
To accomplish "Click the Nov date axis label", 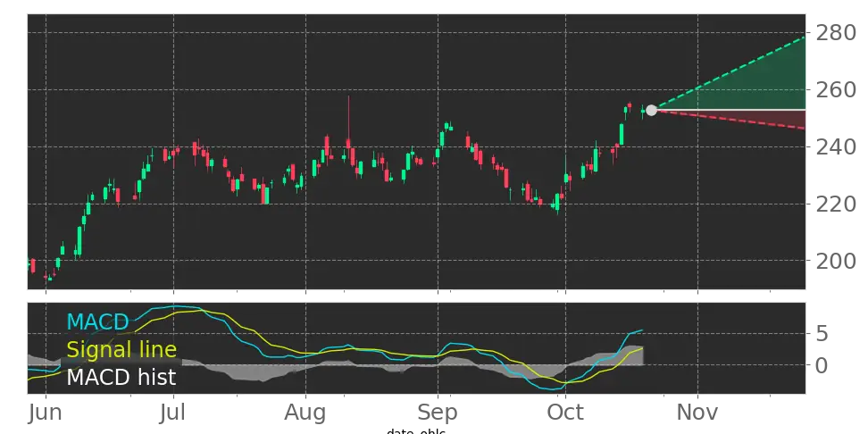I will click(697, 413).
